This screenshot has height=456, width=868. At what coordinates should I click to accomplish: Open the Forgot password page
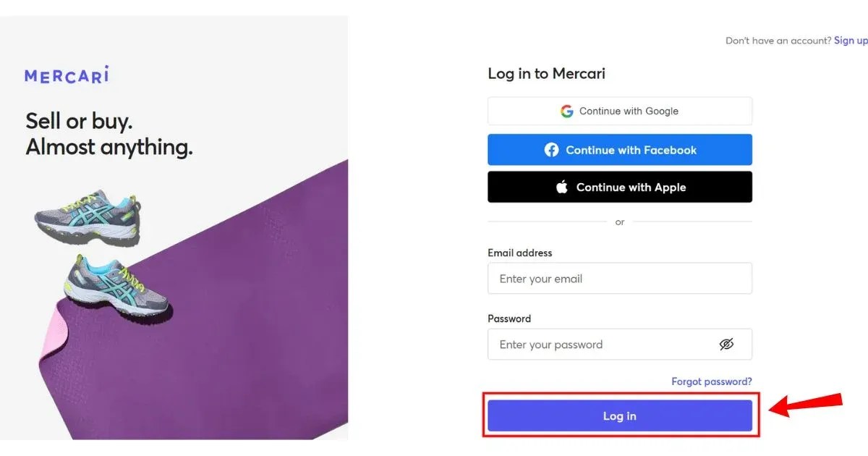(711, 381)
